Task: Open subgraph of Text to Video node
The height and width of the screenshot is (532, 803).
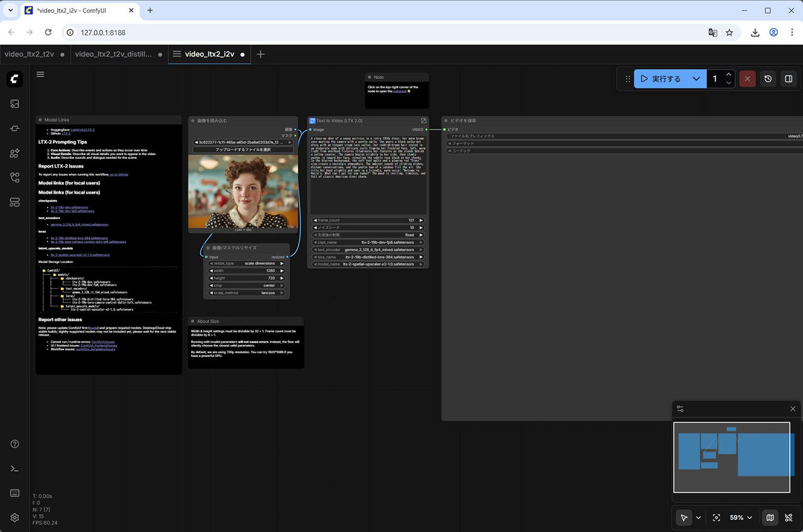Action: pos(423,120)
